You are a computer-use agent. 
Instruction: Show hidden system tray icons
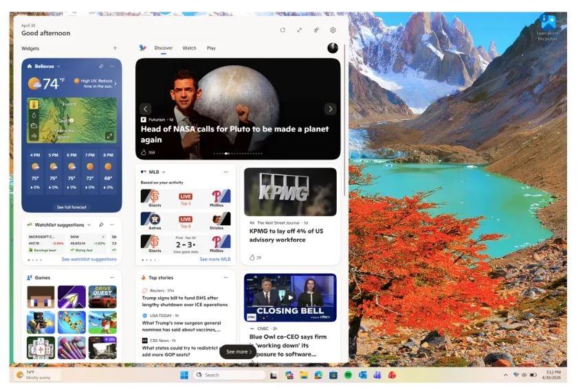(505, 375)
